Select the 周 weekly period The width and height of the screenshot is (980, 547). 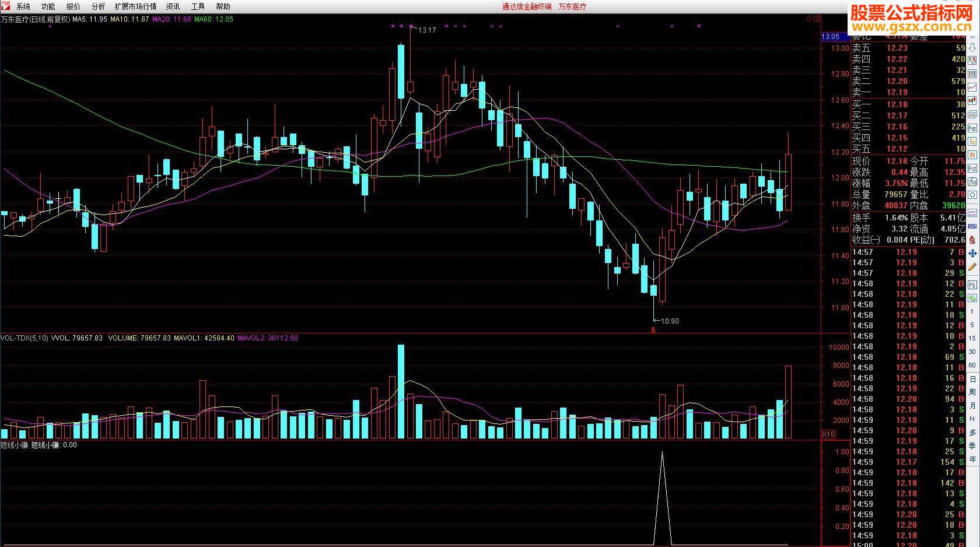[972, 392]
